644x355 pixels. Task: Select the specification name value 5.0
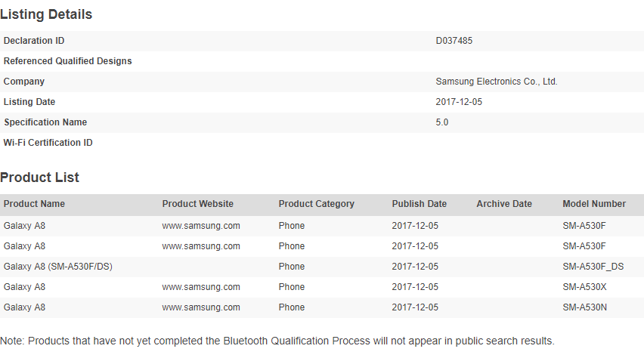point(442,122)
